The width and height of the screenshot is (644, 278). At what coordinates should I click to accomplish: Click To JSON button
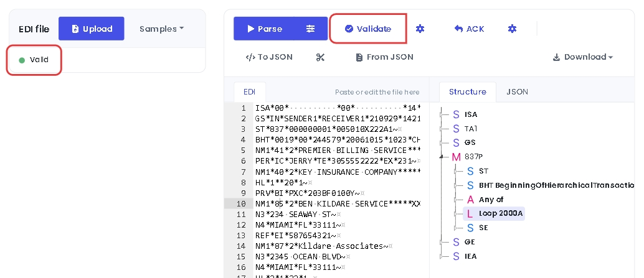point(269,57)
